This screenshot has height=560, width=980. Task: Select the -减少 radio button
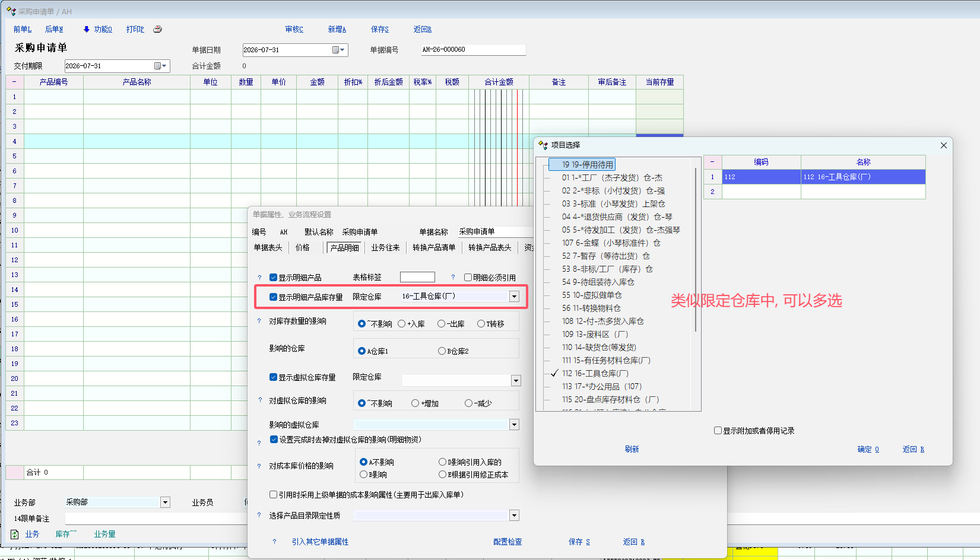pyautogui.click(x=469, y=403)
